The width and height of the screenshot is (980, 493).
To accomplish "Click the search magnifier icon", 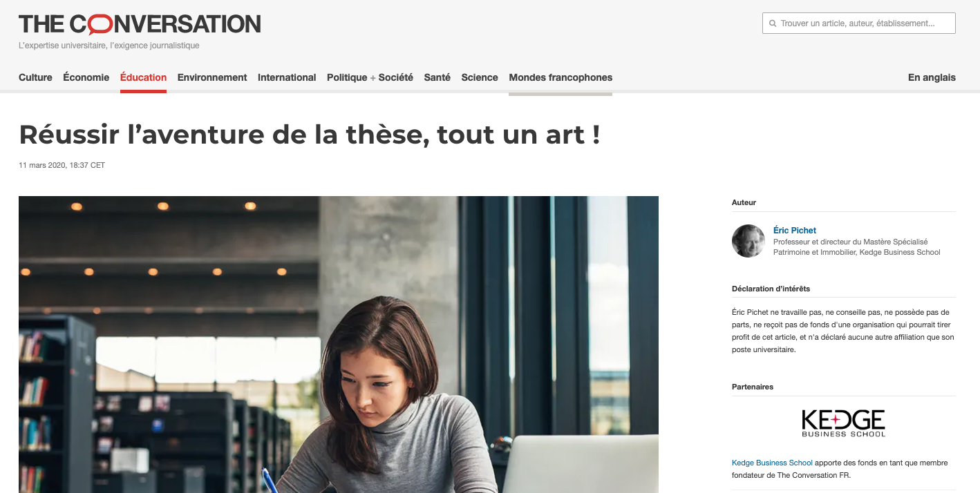I will point(773,23).
